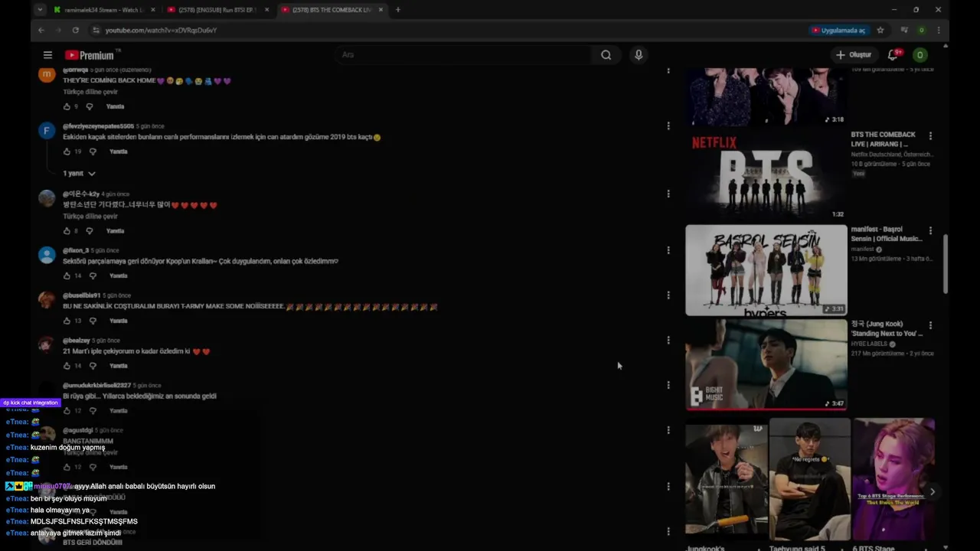Like the 21 Mart'ı iple çekiyorum comment
Image resolution: width=980 pixels, height=551 pixels.
pyautogui.click(x=67, y=366)
